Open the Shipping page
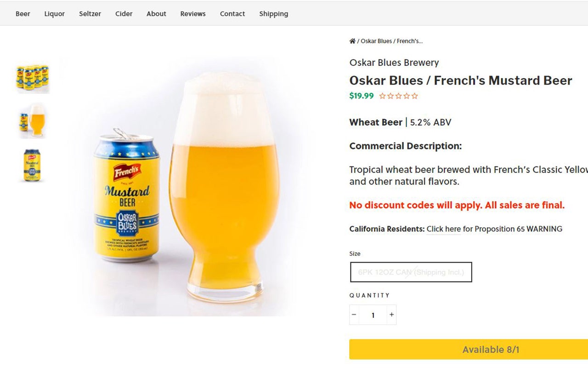This screenshot has height=368, width=588. (273, 14)
